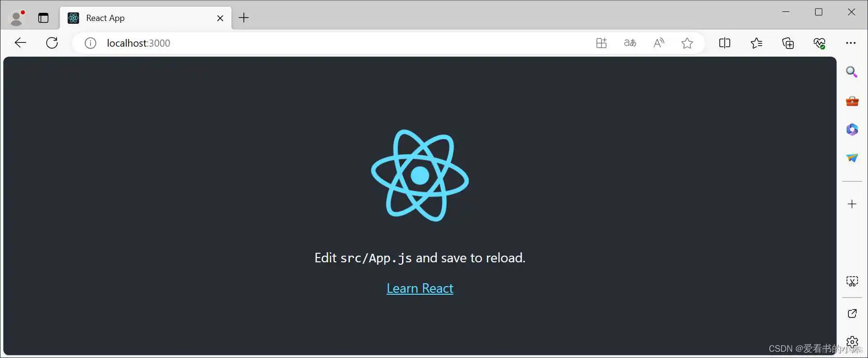Open the tab actions menu icon
The height and width of the screenshot is (358, 868).
point(43,18)
